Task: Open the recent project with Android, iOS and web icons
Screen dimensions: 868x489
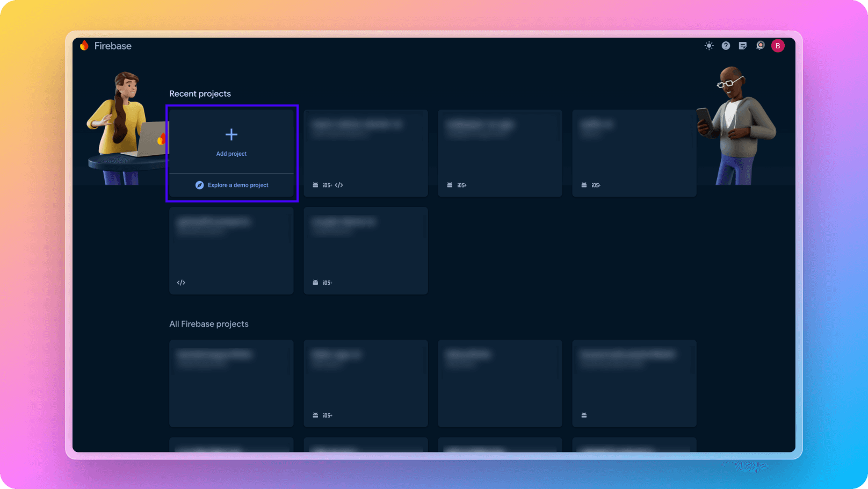Action: (x=366, y=153)
